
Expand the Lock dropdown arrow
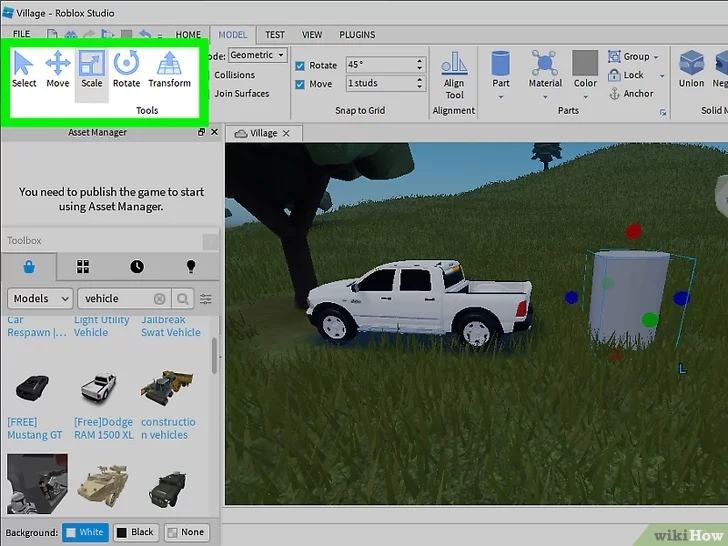(x=662, y=76)
